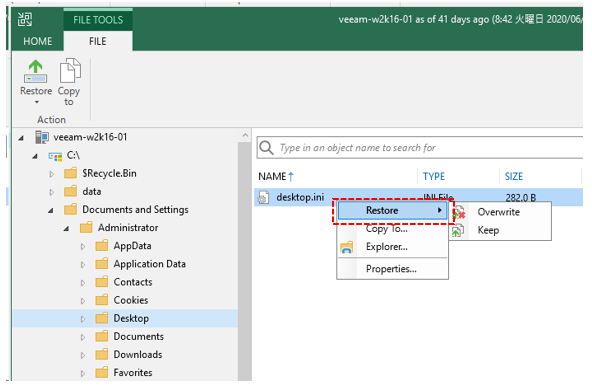
Task: Click the Keep restore icon in submenu
Action: click(458, 230)
